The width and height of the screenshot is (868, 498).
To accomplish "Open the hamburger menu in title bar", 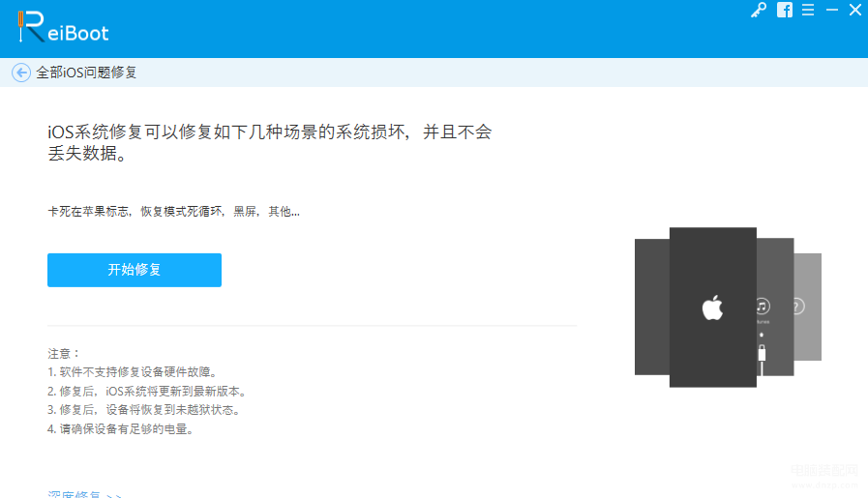I will pos(808,10).
